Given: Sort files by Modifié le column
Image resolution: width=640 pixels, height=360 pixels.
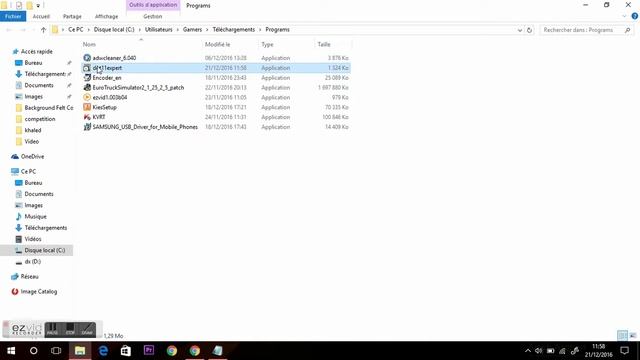Looking at the screenshot, I should point(218,44).
